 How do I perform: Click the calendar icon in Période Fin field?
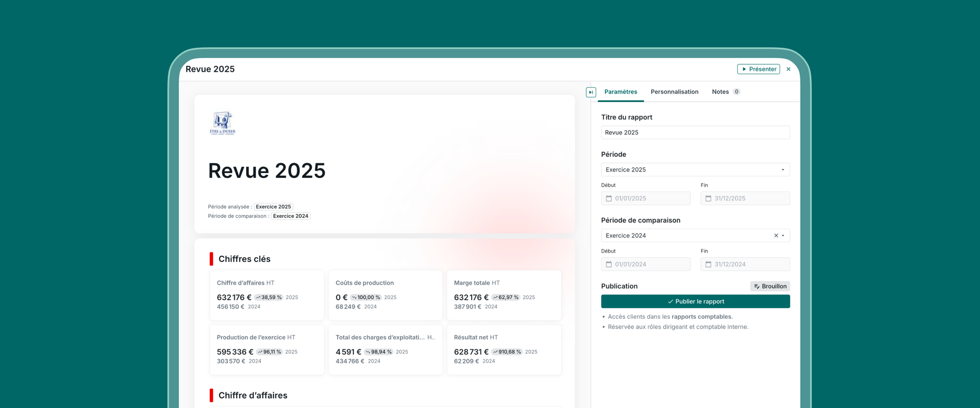708,198
